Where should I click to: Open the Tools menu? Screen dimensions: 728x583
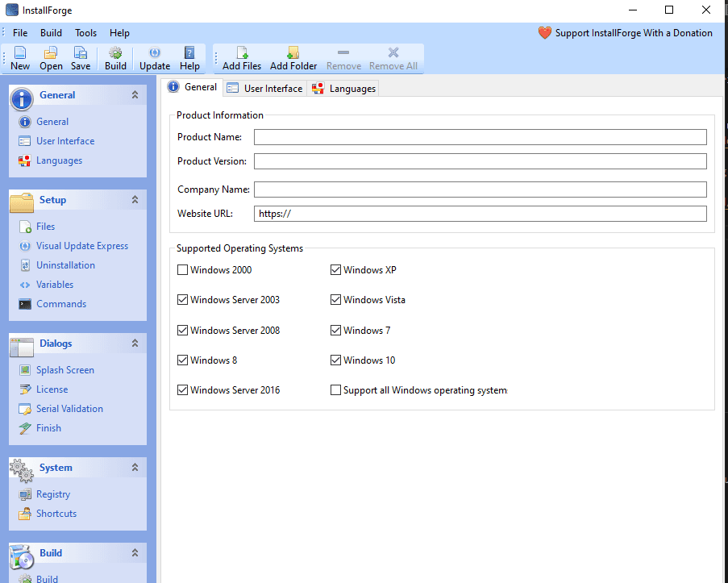(85, 33)
